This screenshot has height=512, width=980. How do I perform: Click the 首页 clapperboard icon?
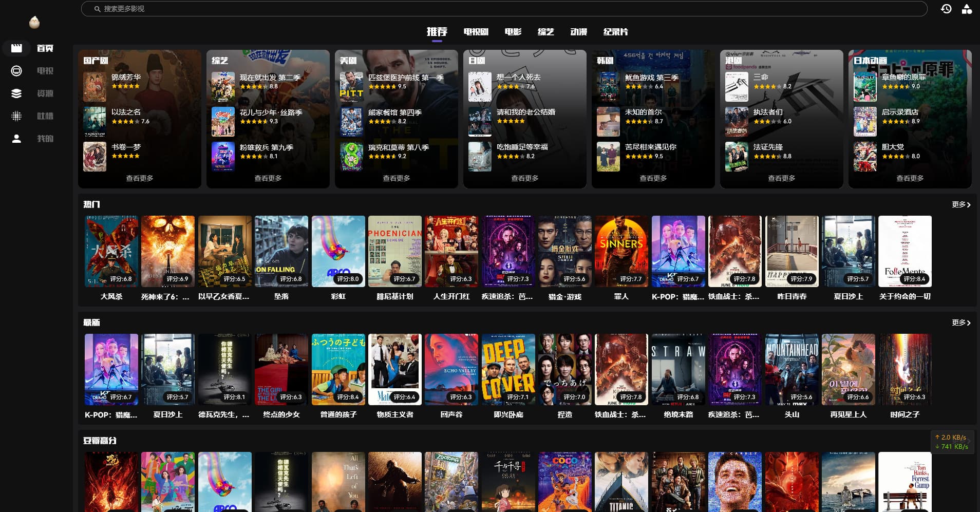pyautogui.click(x=16, y=48)
